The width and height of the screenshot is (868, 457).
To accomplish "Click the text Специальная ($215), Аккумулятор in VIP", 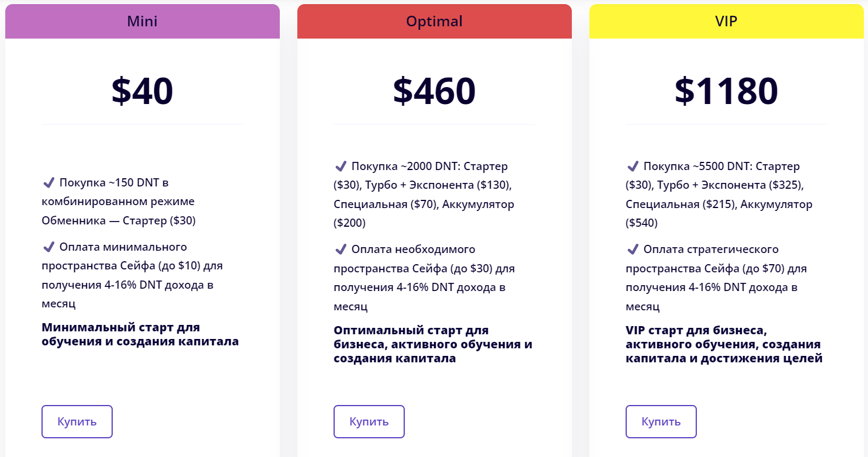I will coord(719,205).
